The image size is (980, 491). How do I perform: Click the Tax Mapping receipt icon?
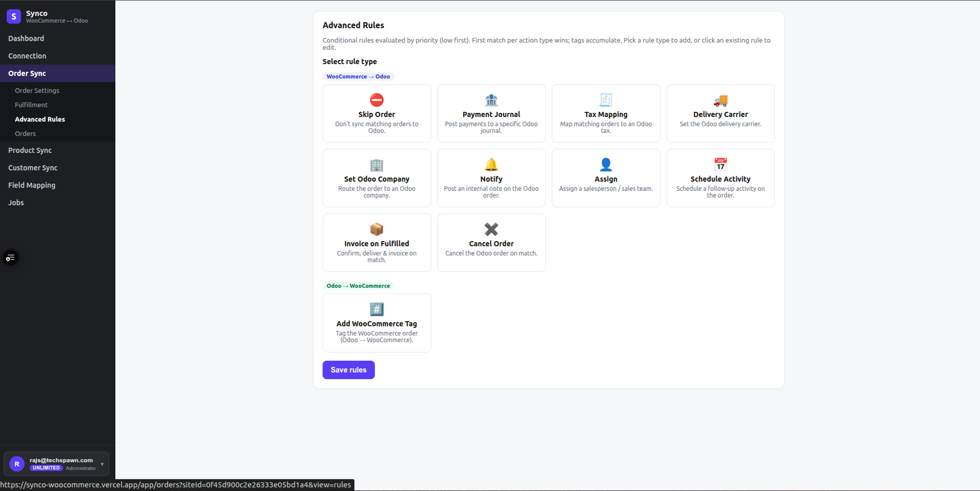[x=606, y=100]
